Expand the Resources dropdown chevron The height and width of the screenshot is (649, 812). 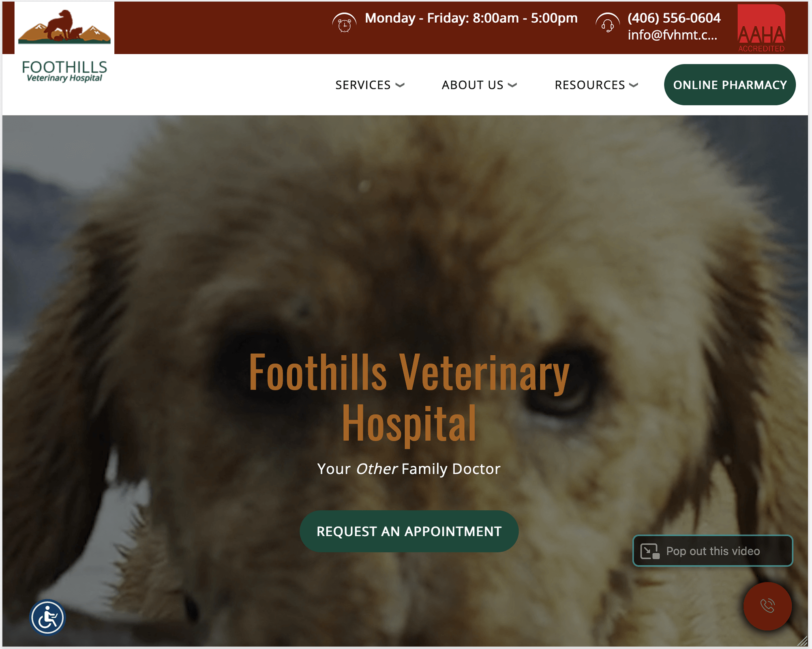634,85
